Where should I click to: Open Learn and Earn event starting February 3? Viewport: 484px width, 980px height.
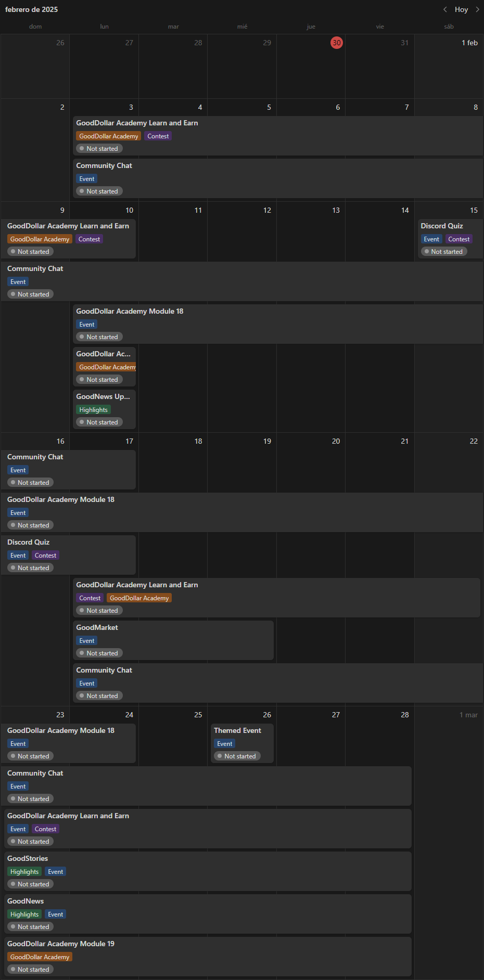tap(278, 136)
